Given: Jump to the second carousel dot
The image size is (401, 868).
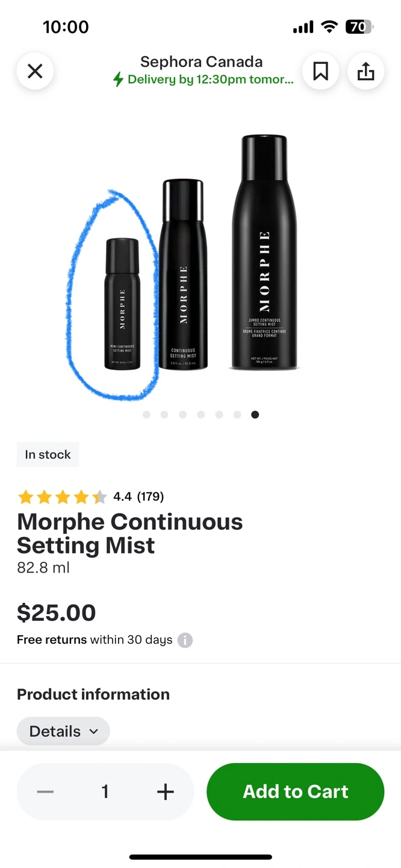Looking at the screenshot, I should coord(164,415).
